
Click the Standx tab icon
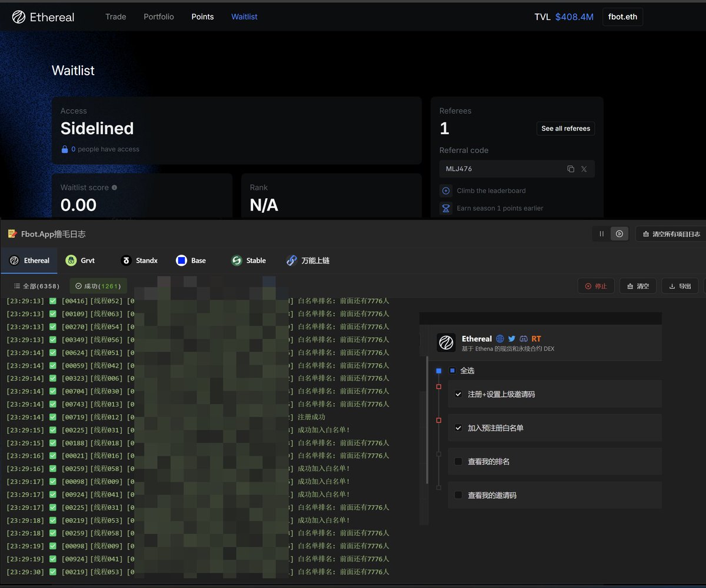pyautogui.click(x=126, y=260)
